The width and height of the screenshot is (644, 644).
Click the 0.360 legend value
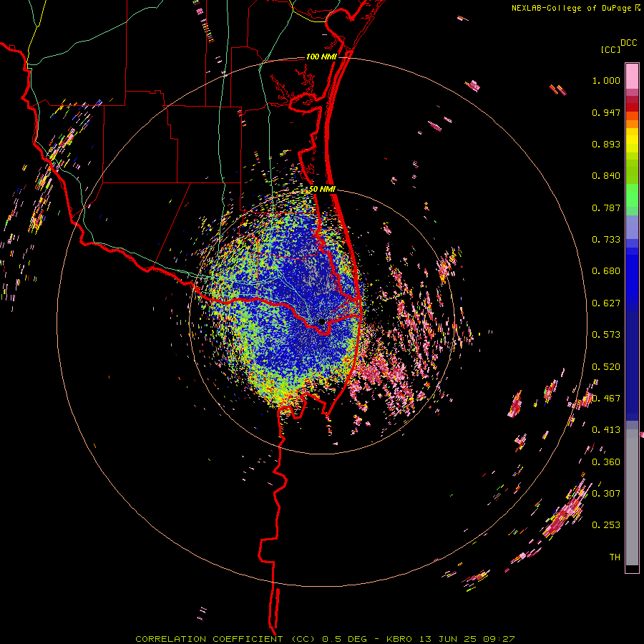click(x=606, y=462)
